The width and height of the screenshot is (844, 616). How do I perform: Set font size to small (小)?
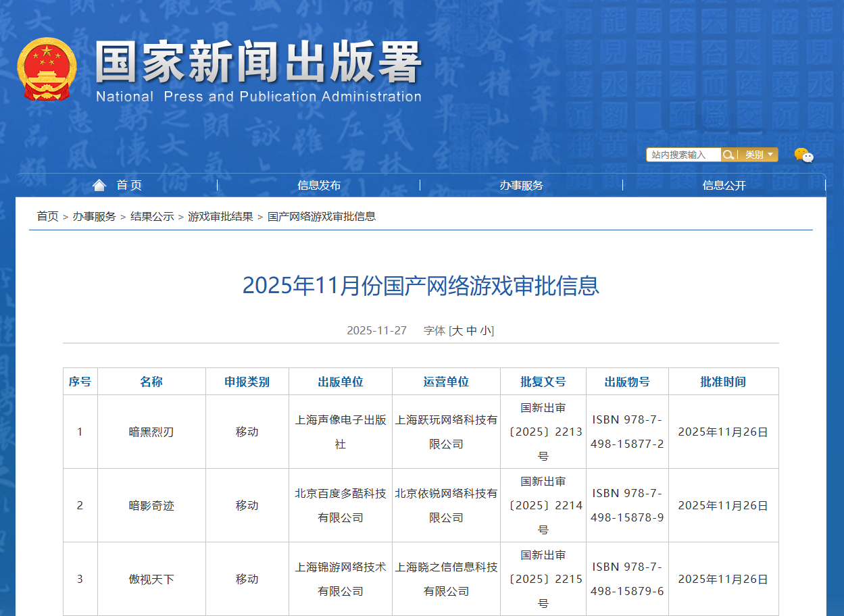(x=486, y=330)
